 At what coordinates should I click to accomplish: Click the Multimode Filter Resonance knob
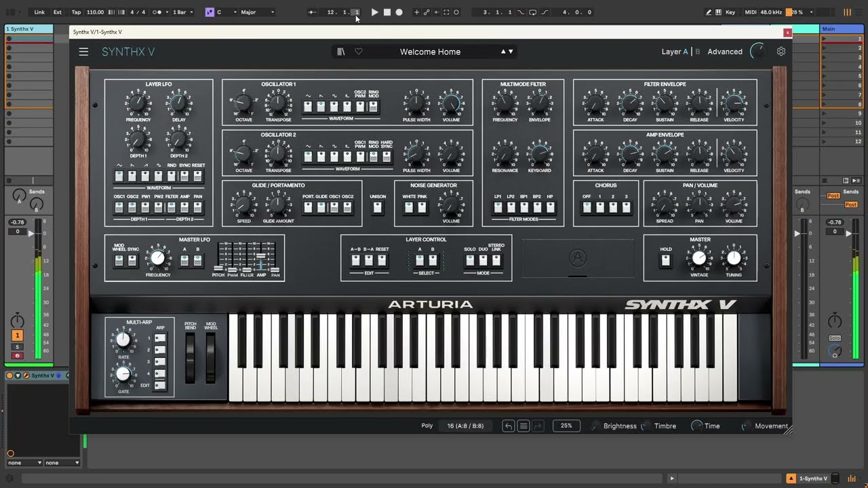click(505, 154)
